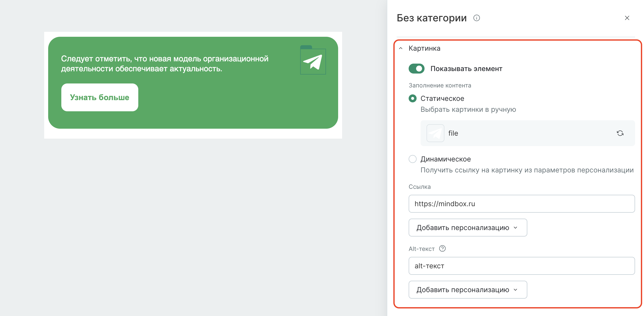Image resolution: width=644 pixels, height=316 pixels.
Task: Open Добавить персонализацию dropdown under Alt-текст
Action: pos(468,290)
